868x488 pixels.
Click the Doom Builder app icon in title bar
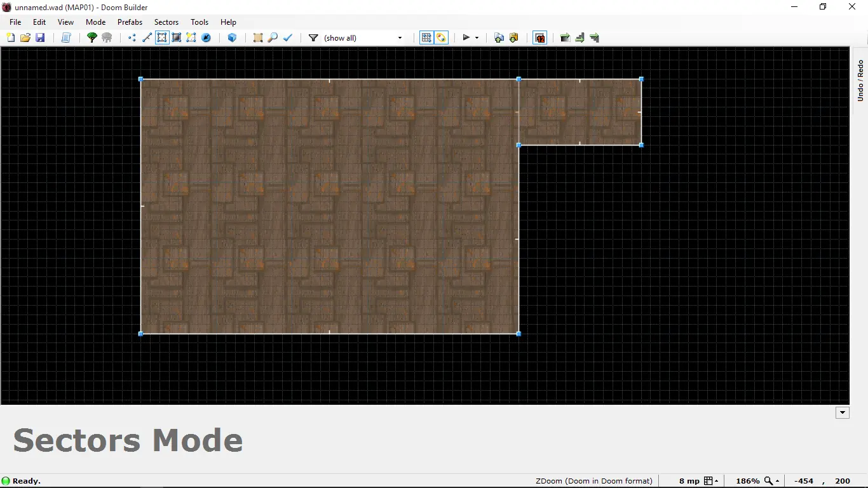(7, 8)
